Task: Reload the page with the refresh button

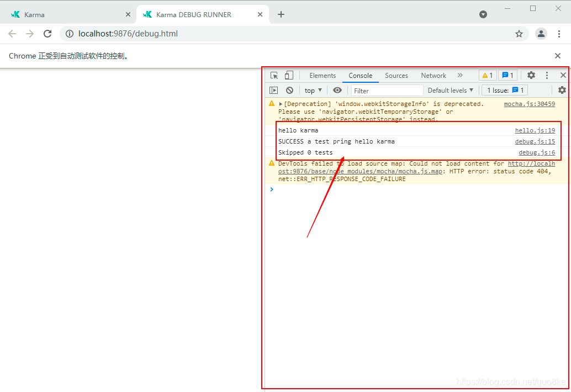Action: click(x=47, y=34)
